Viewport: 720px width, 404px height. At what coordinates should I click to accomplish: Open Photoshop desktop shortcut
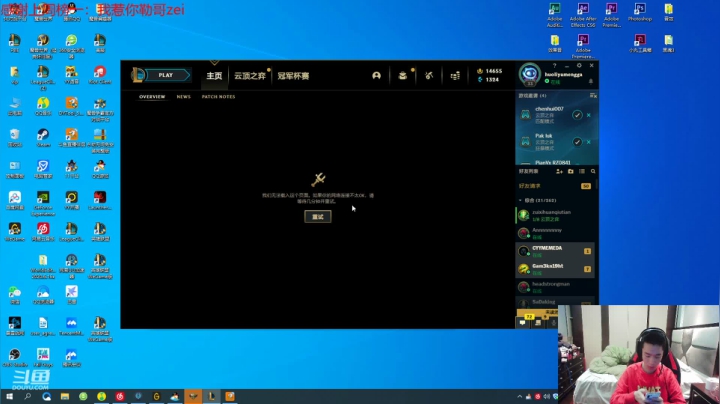click(640, 12)
